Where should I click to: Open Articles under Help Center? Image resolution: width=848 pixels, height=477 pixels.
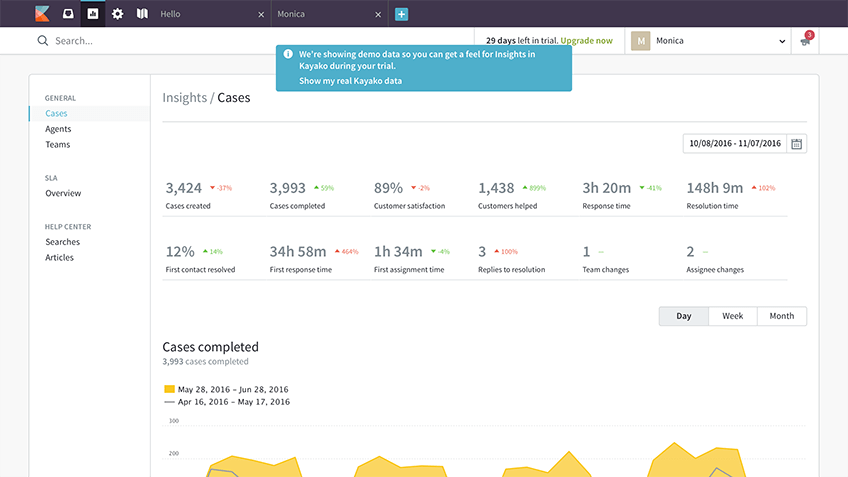coord(59,257)
